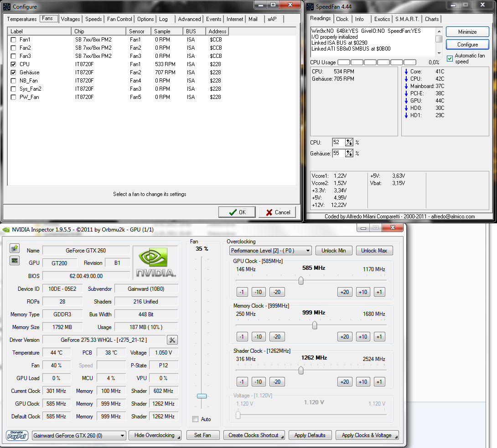Open the Performance Level dropdown

[x=270, y=251]
